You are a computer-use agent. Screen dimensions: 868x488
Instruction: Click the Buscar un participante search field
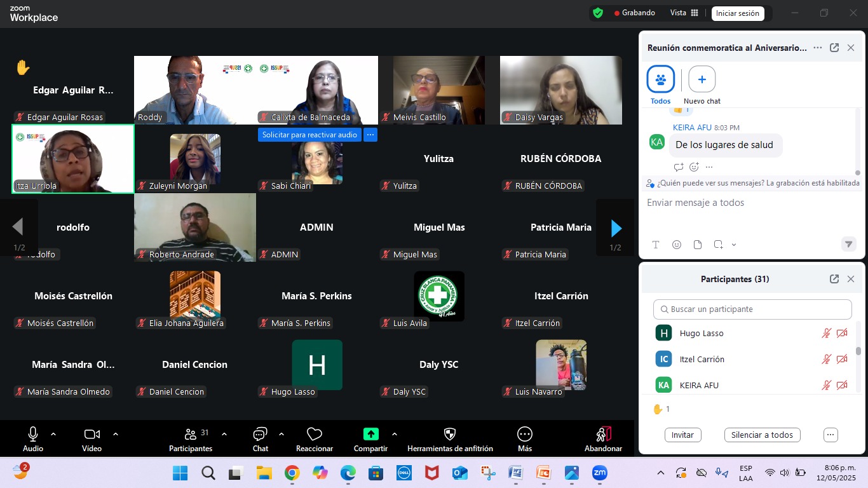click(x=752, y=309)
